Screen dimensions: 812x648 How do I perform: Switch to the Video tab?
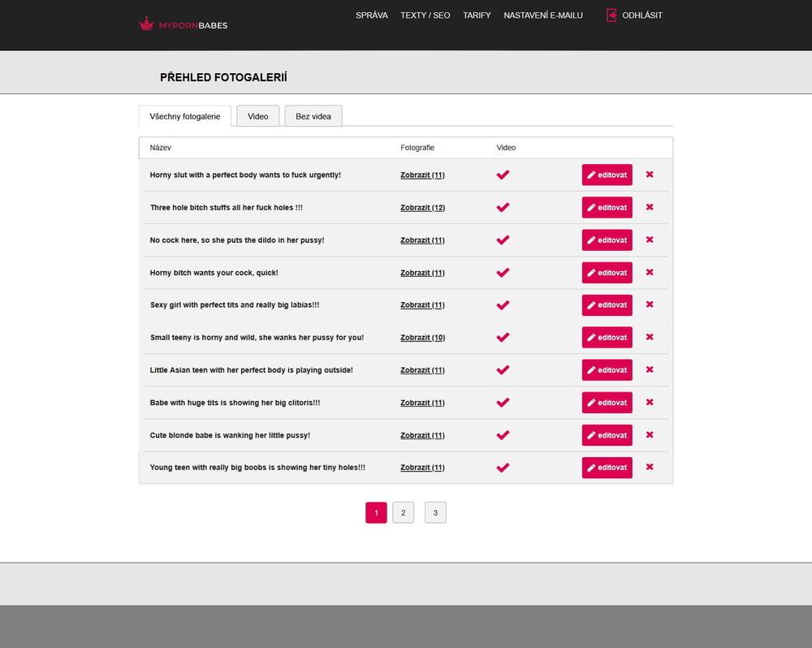click(x=257, y=116)
